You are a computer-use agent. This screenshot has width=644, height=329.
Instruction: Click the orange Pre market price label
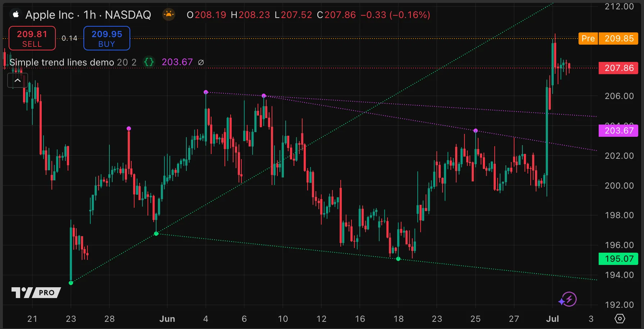(588, 39)
